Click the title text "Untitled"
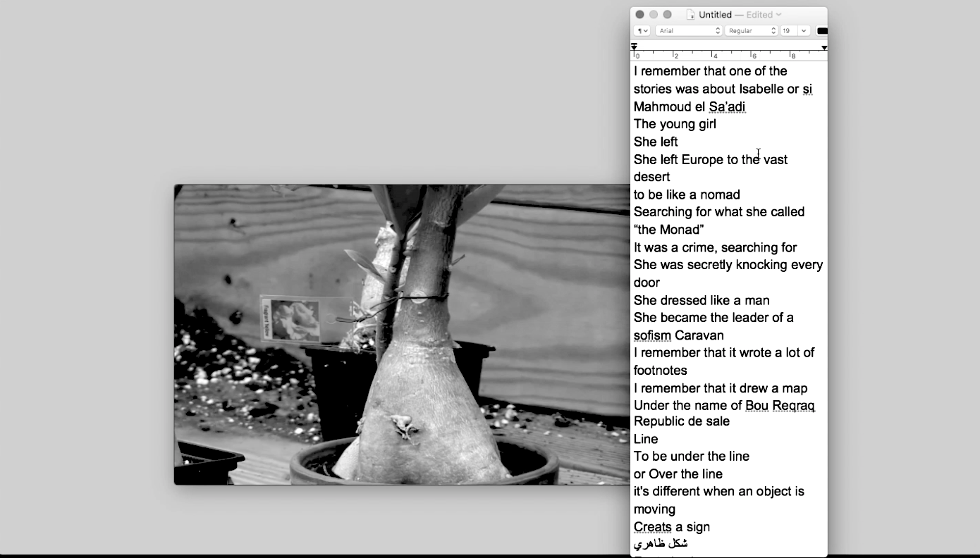 click(715, 14)
